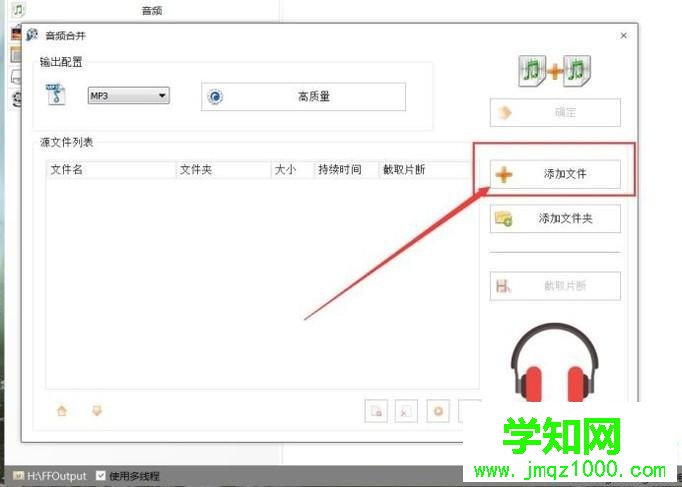Sort by the 大小 column header

point(292,170)
